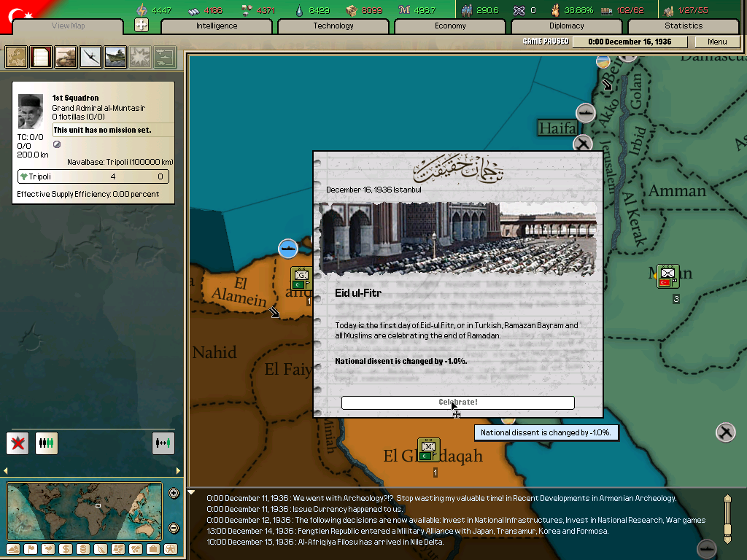Viewport: 747px width, 560px height.
Task: Click the left panel's left arrow
Action: [x=5, y=470]
